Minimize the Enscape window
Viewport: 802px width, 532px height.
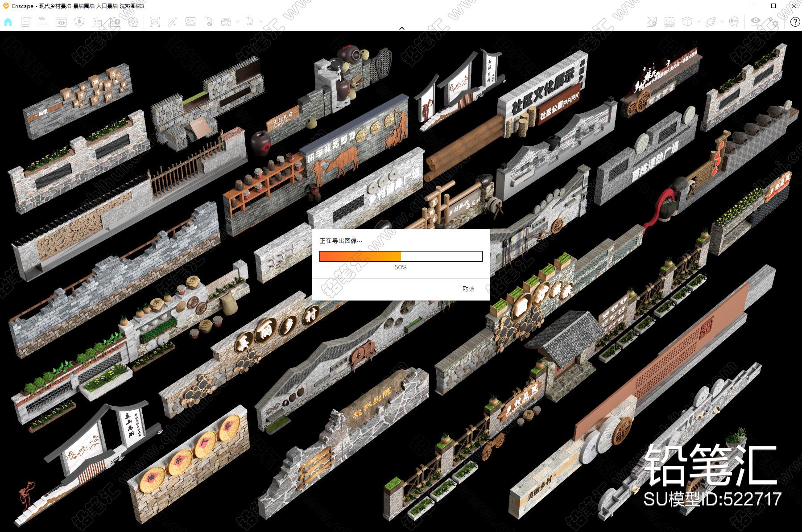coord(753,6)
